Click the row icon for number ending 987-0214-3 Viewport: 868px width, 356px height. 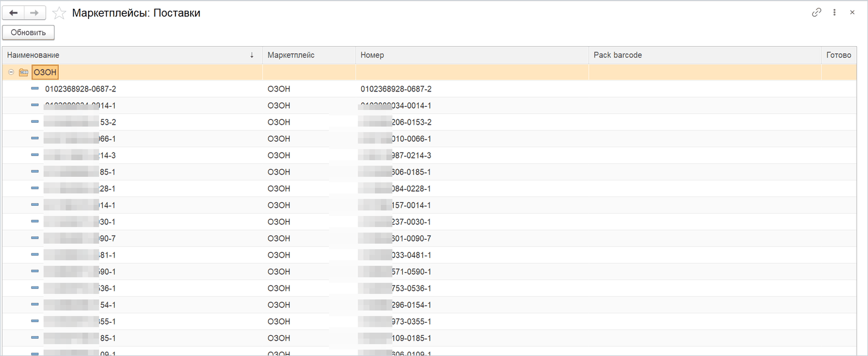pos(35,155)
